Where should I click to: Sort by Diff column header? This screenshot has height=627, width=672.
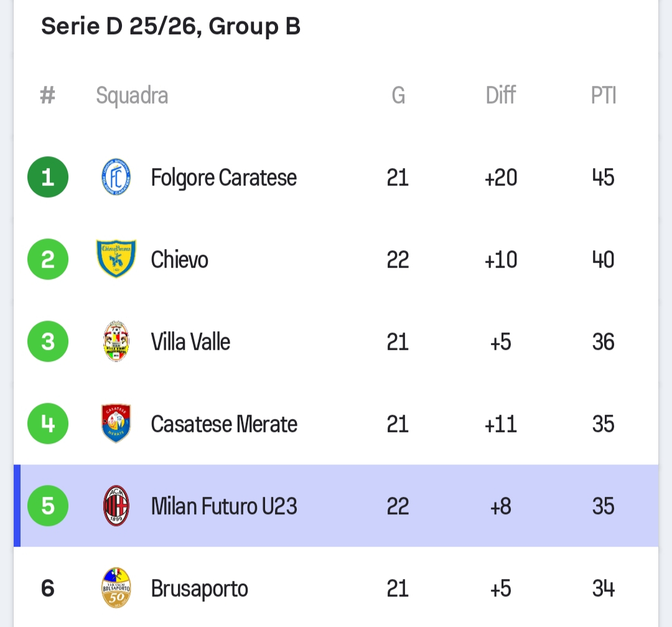point(500,95)
